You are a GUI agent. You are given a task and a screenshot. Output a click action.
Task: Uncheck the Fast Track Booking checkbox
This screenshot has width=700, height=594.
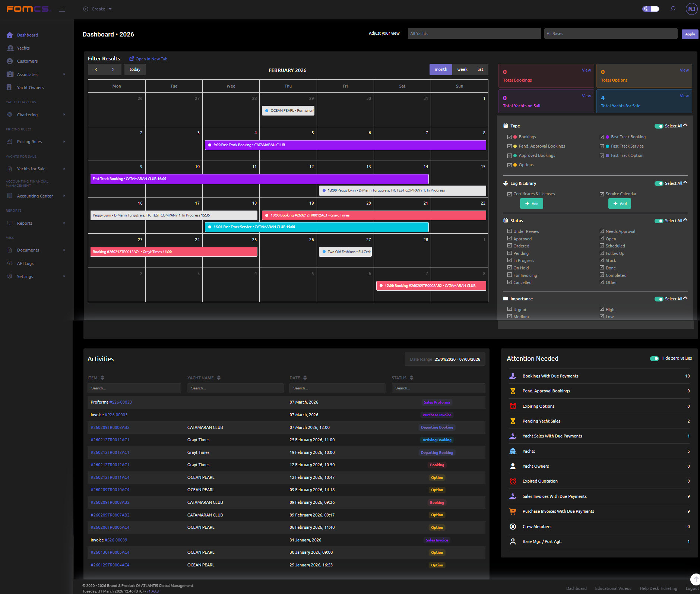[602, 137]
